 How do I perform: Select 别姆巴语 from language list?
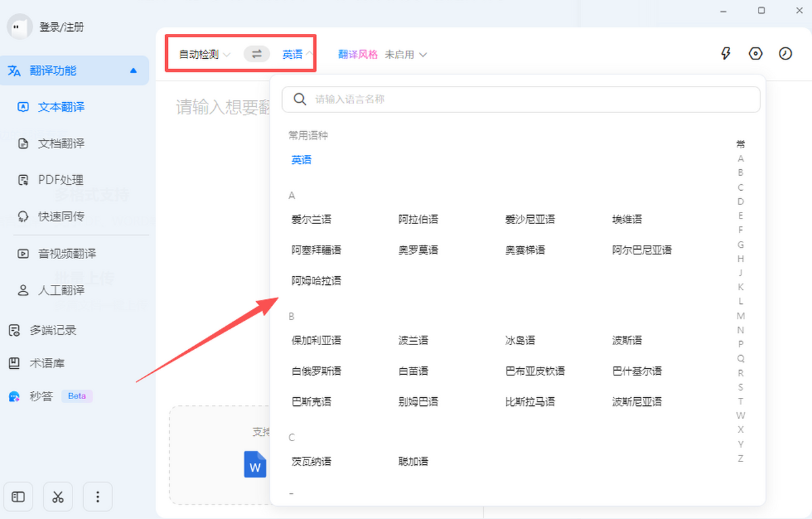click(418, 402)
